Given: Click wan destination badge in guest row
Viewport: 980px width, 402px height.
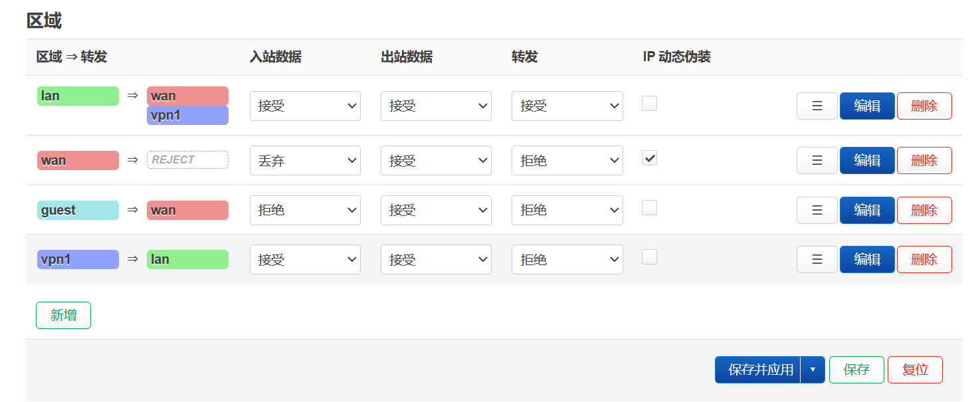Looking at the screenshot, I should pos(187,210).
